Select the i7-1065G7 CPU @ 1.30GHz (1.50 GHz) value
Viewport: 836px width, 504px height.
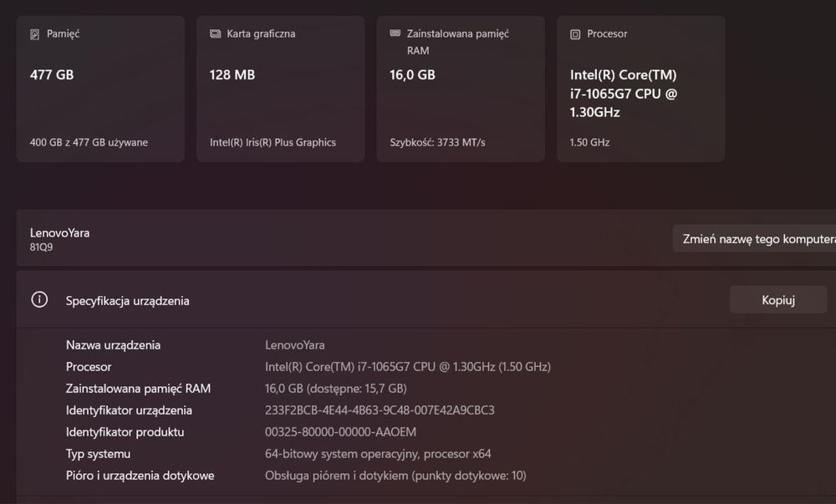(x=408, y=367)
